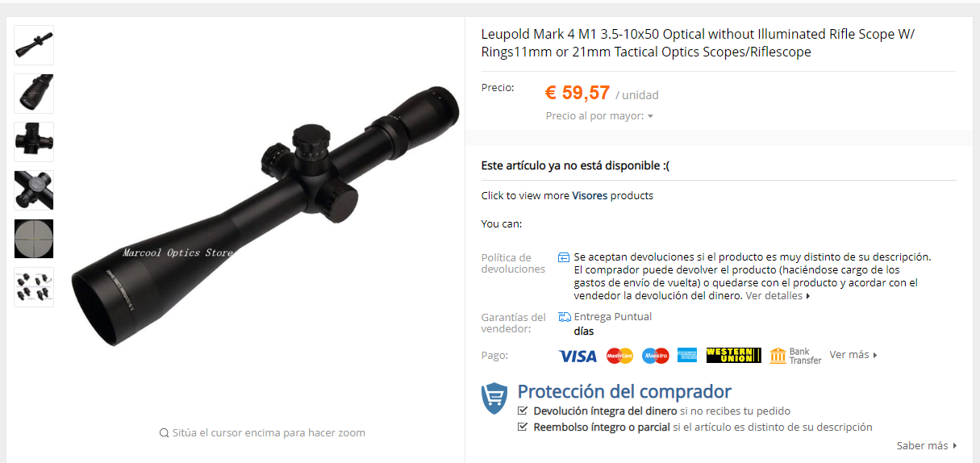
Task: Click the Western Union payment icon
Action: [733, 355]
